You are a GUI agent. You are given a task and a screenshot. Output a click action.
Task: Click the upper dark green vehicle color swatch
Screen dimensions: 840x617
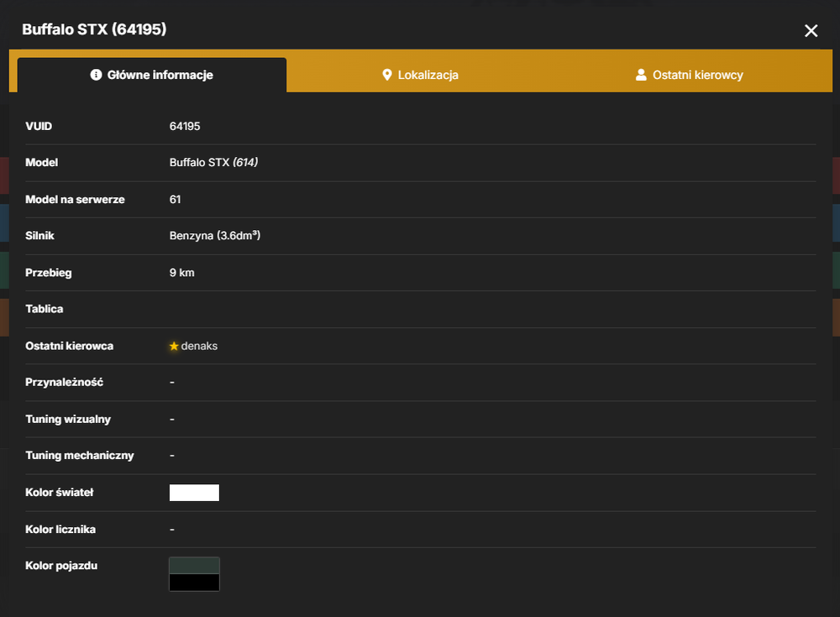[194, 566]
